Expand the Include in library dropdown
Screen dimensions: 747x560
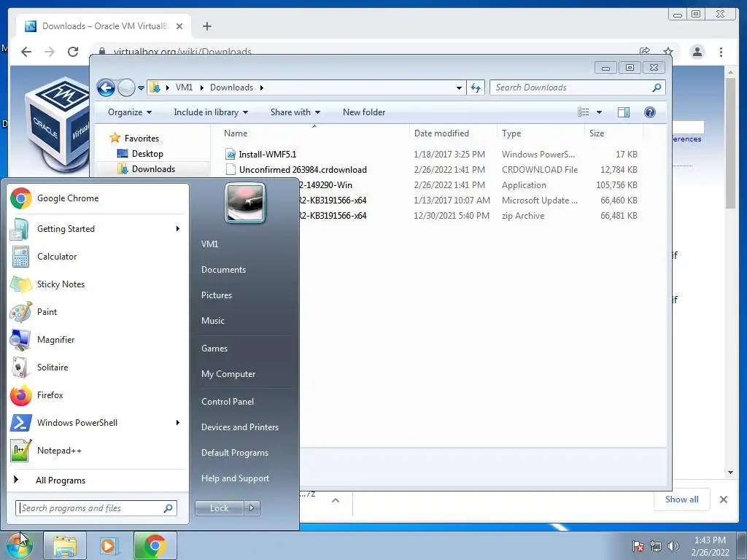(211, 112)
